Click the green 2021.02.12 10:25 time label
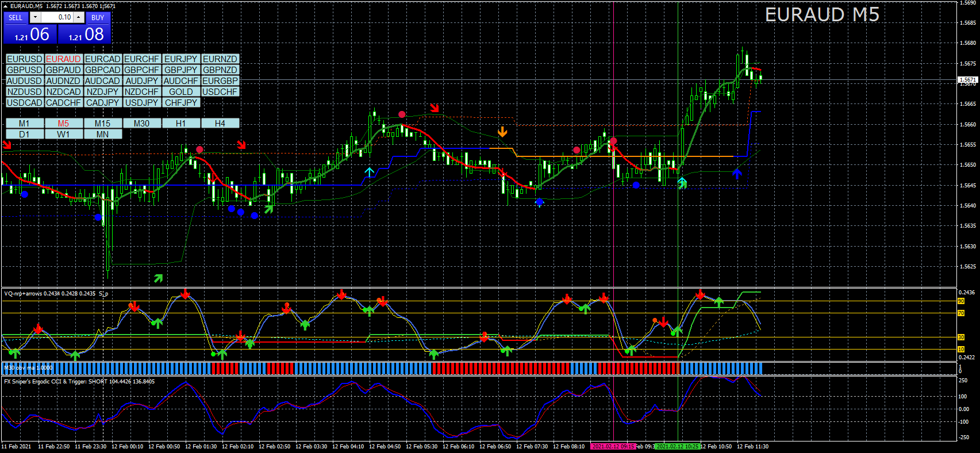 pos(678,447)
